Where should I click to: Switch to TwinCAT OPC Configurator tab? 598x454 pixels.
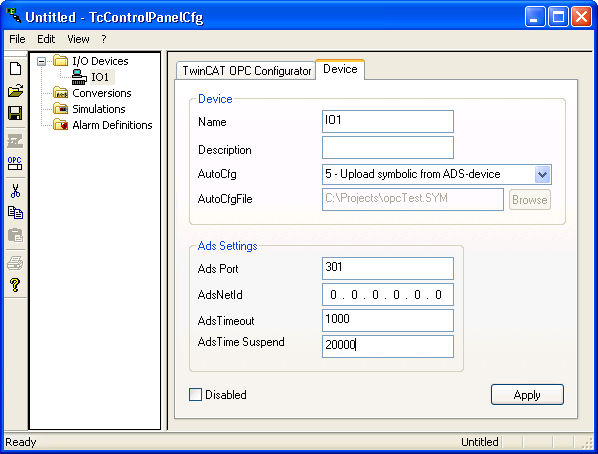click(246, 71)
